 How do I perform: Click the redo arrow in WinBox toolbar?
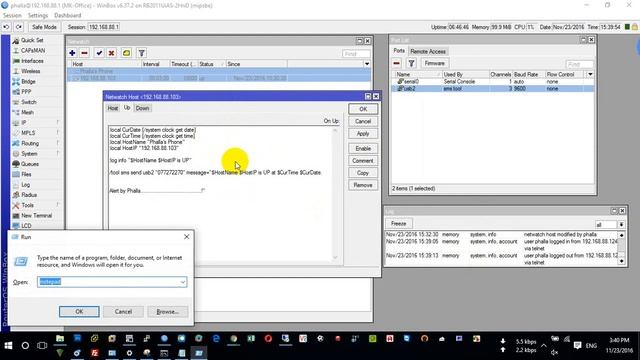pyautogui.click(x=19, y=27)
